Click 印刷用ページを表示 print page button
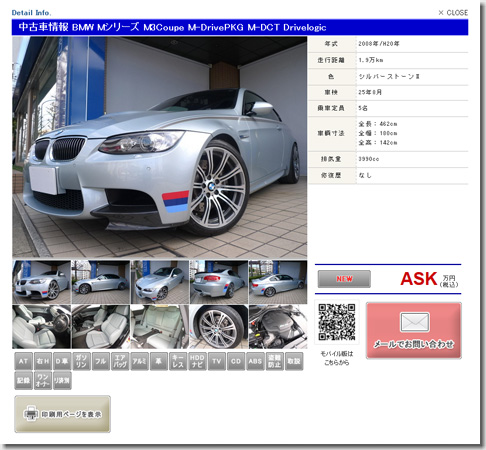 pos(63,414)
